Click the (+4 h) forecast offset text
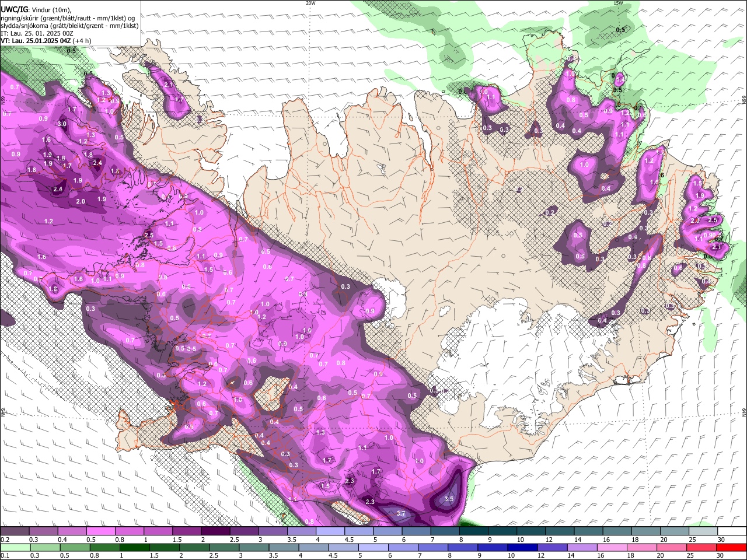747x560 pixels. (82, 41)
